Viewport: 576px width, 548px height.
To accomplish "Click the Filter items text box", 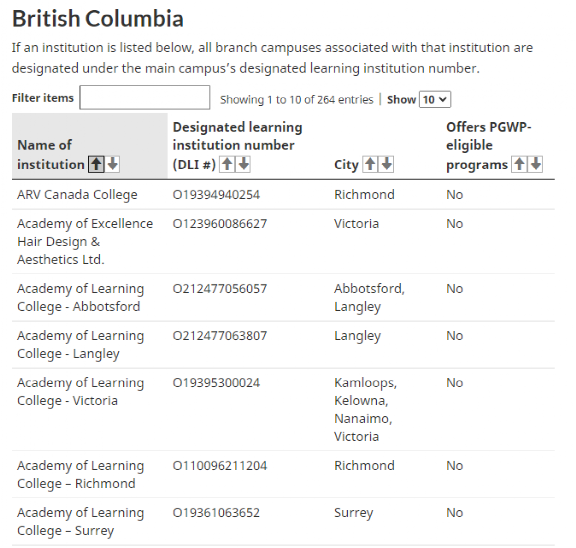I will pyautogui.click(x=145, y=98).
